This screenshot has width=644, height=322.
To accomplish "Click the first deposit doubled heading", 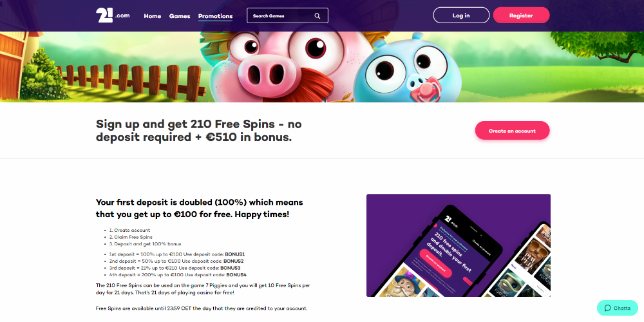I will (x=199, y=208).
